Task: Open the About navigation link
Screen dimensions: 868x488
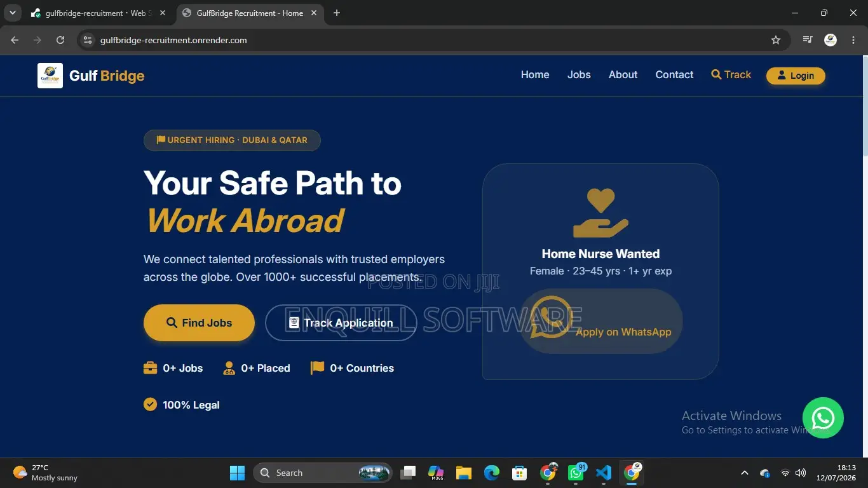Action: (x=623, y=75)
